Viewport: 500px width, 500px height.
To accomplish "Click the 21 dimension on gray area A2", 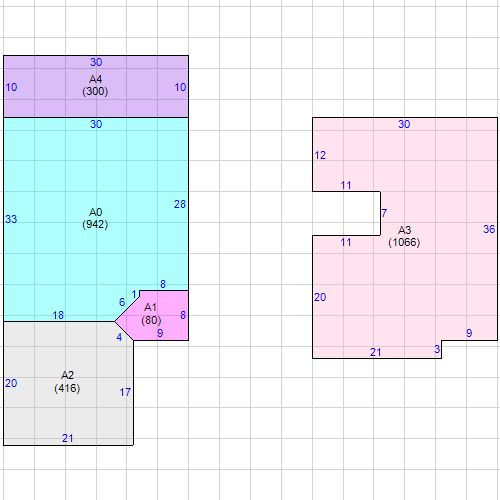I will [68, 438].
